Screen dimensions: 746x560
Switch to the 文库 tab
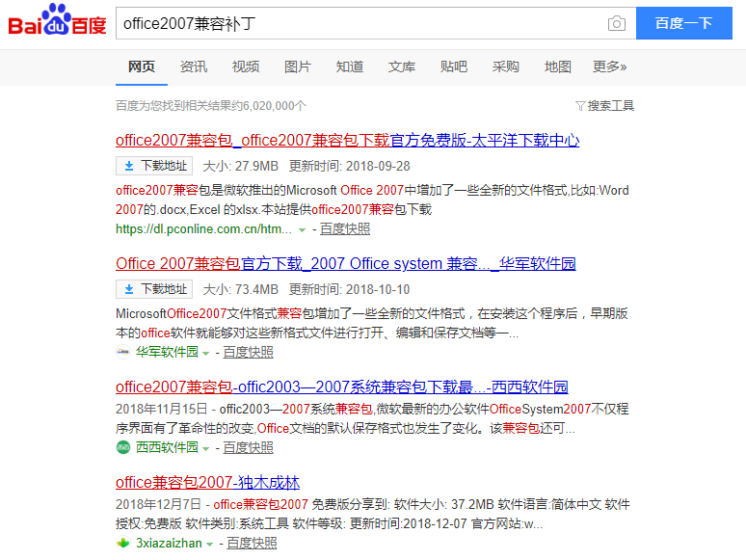click(x=402, y=67)
